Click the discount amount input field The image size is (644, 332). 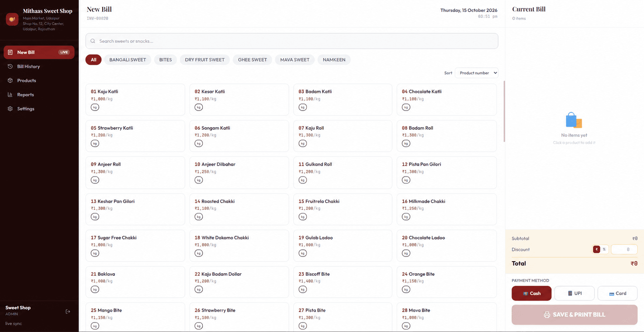click(624, 249)
